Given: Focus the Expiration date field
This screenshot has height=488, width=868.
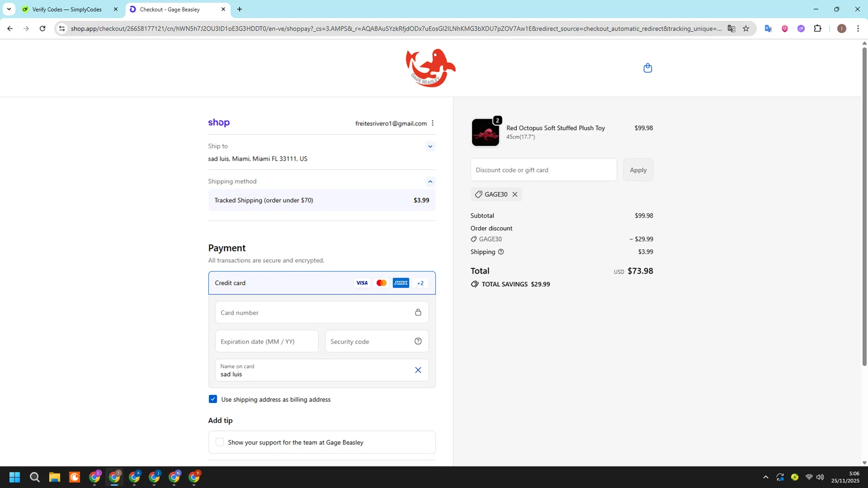Looking at the screenshot, I should point(267,341).
